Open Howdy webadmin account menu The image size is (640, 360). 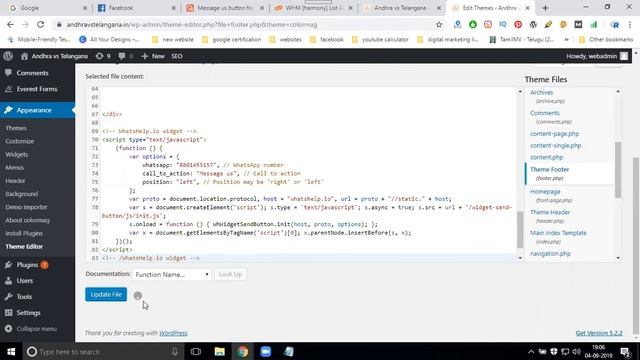(597, 56)
